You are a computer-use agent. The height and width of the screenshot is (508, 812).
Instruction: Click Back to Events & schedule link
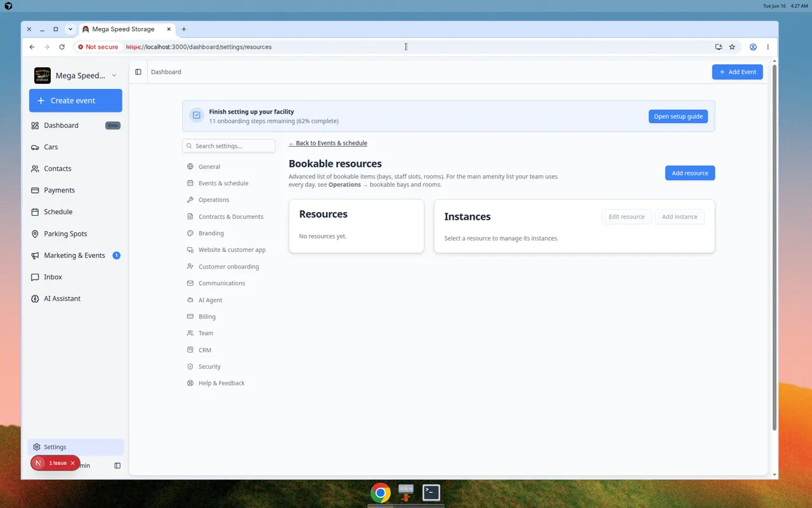[x=328, y=143]
